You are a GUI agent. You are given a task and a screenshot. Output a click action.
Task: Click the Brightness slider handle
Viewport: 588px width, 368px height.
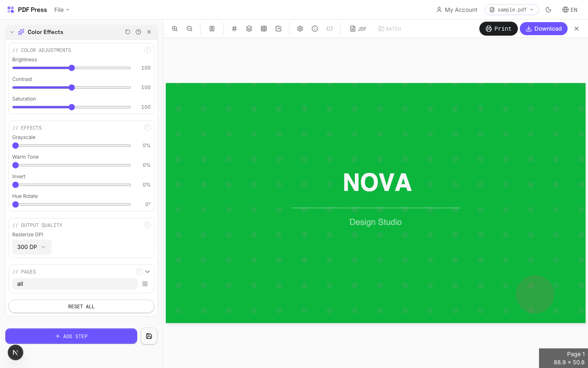(72, 68)
